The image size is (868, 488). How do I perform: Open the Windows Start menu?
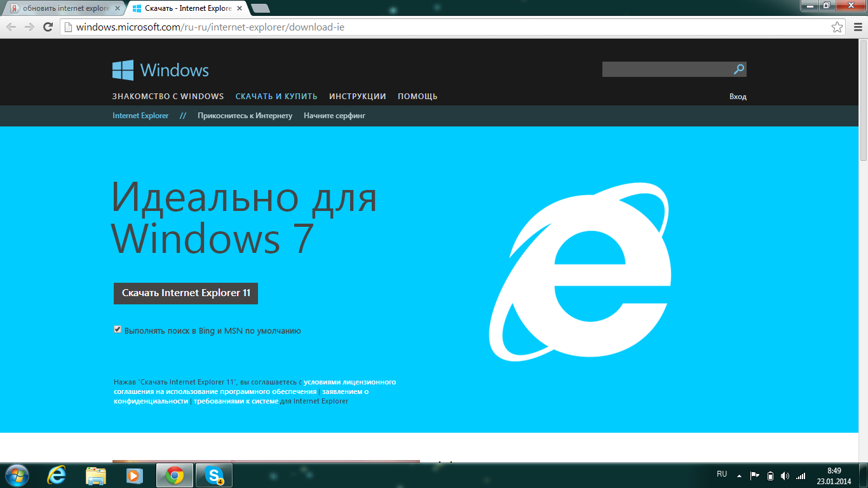point(17,475)
